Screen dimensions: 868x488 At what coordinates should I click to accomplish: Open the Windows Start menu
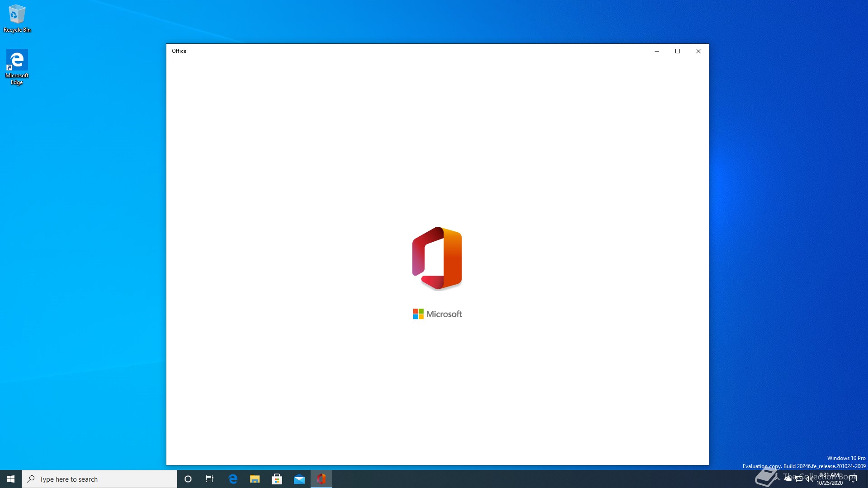click(11, 479)
